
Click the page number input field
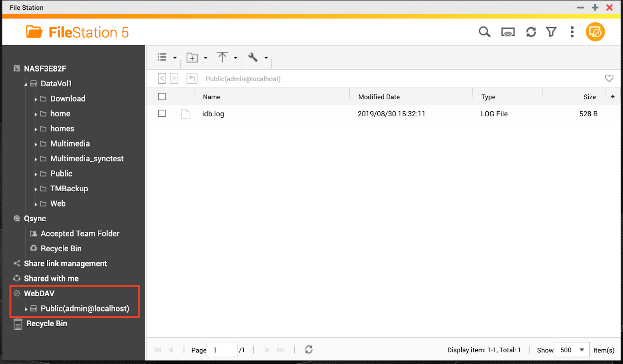[222, 350]
